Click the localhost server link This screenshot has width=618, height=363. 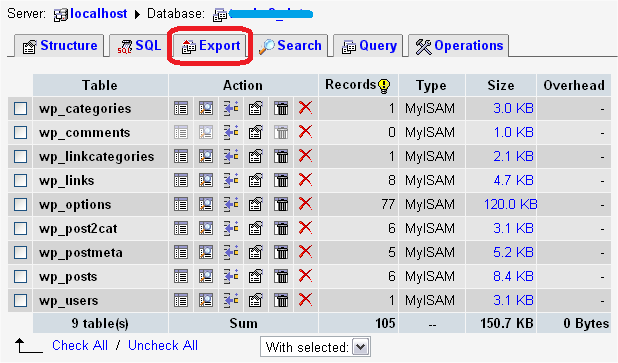pyautogui.click(x=99, y=14)
